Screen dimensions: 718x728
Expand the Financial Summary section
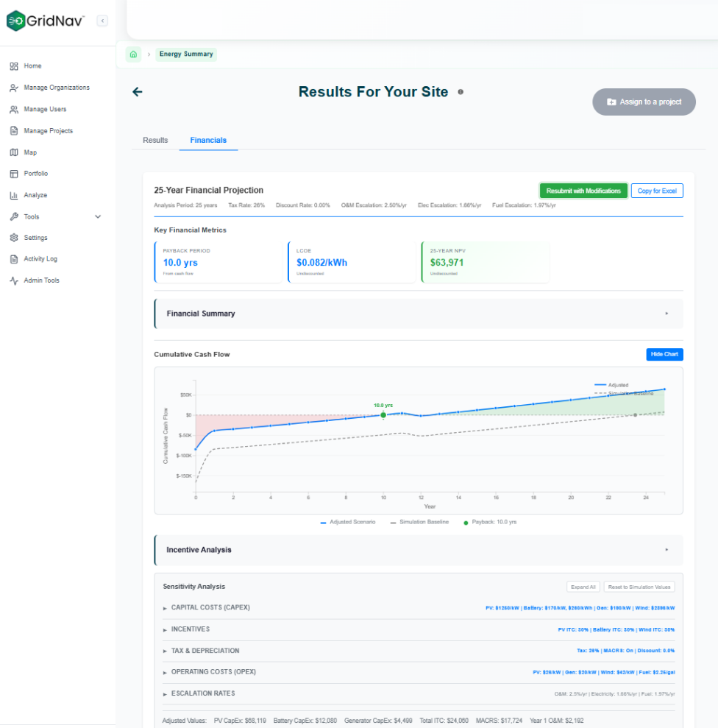coord(418,314)
